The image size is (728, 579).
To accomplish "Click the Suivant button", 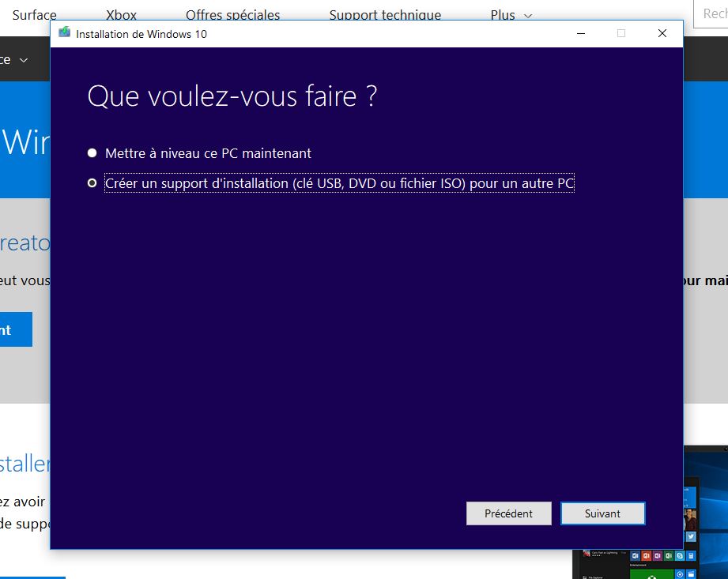I will point(602,513).
